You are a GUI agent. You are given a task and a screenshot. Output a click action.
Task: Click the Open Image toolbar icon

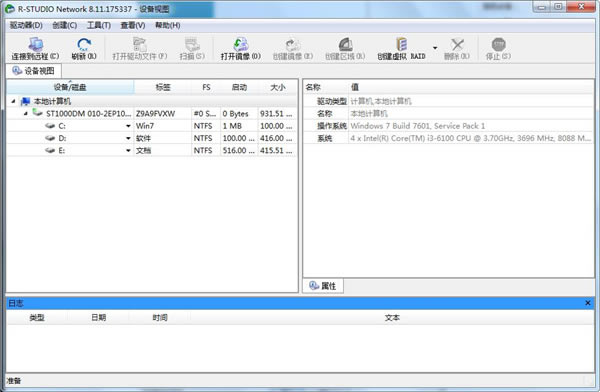(241, 44)
